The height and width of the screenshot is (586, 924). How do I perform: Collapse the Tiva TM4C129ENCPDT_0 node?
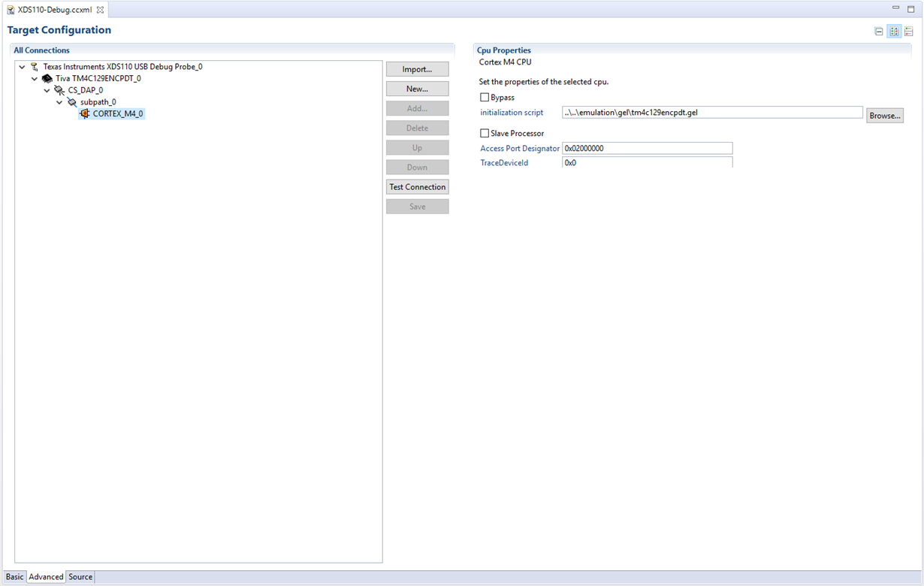point(35,78)
